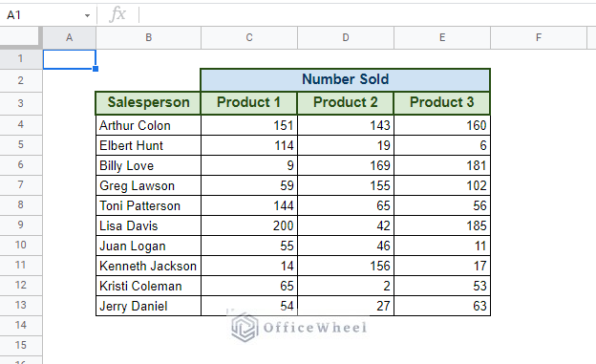Select column C header
Viewport: 596px width, 364px height.
[x=249, y=37]
